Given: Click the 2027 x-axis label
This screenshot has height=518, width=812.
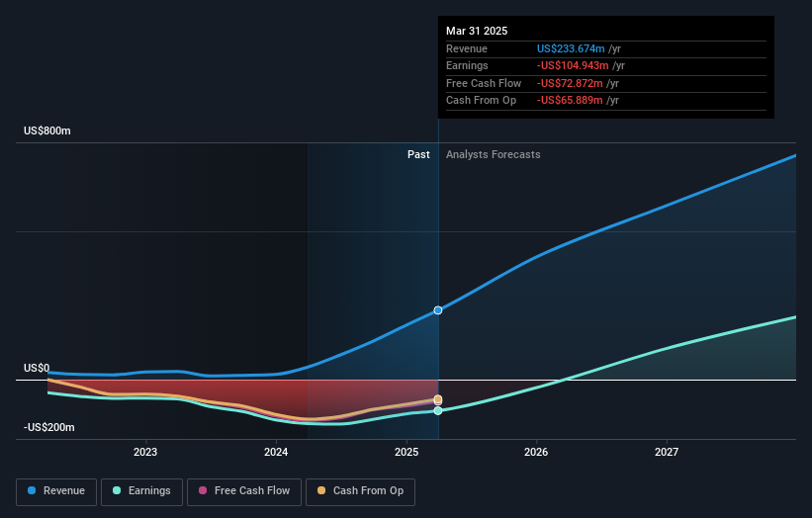Looking at the screenshot, I should coord(667,453).
